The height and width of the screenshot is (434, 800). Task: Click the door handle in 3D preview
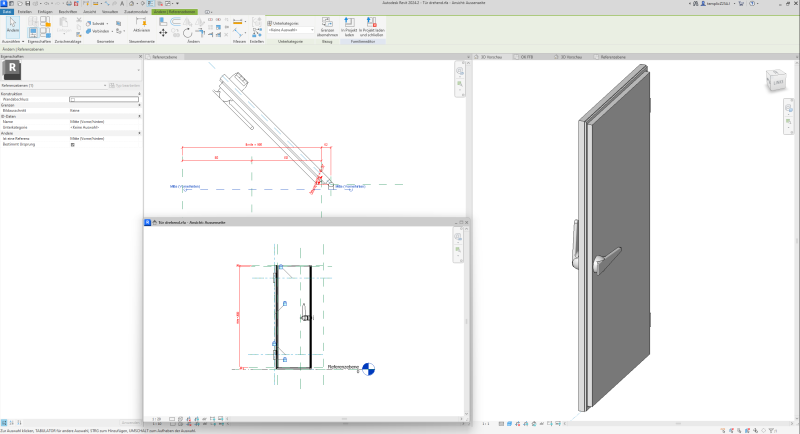coord(606,260)
